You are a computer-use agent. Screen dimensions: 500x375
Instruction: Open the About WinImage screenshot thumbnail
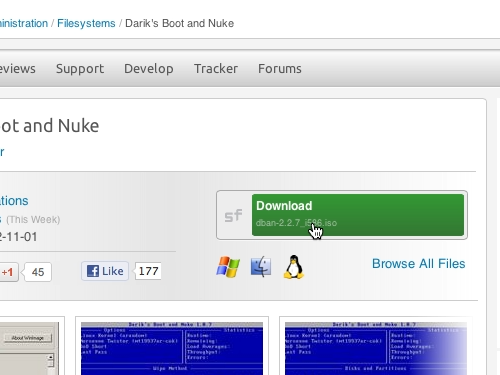[32, 346]
